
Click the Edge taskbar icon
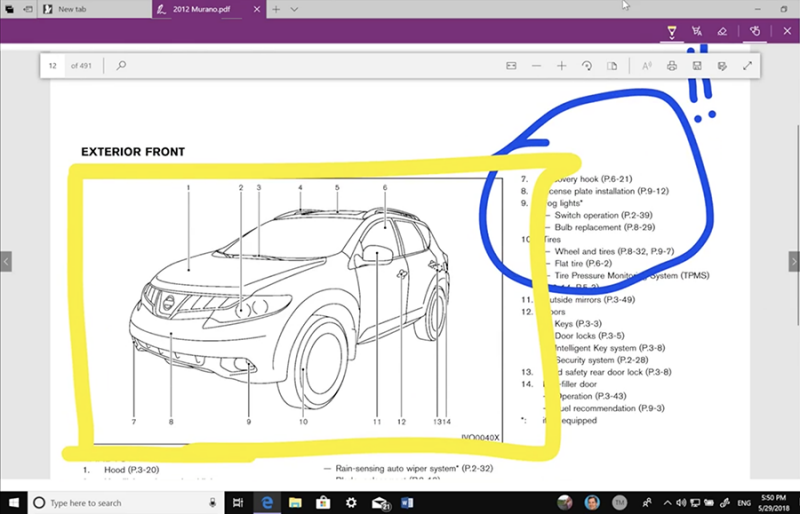click(x=267, y=503)
